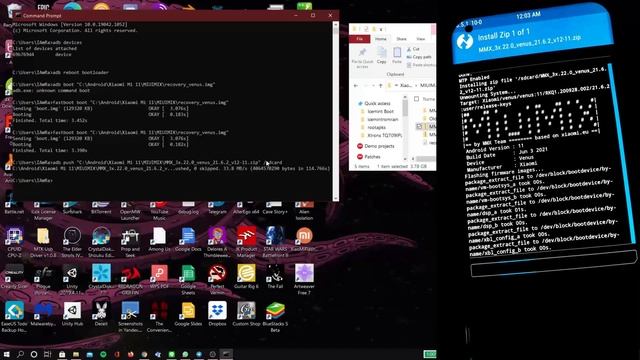Open the Cave Story+ desktop shortcut
Screen dimensions: 640x360
pos(275,208)
